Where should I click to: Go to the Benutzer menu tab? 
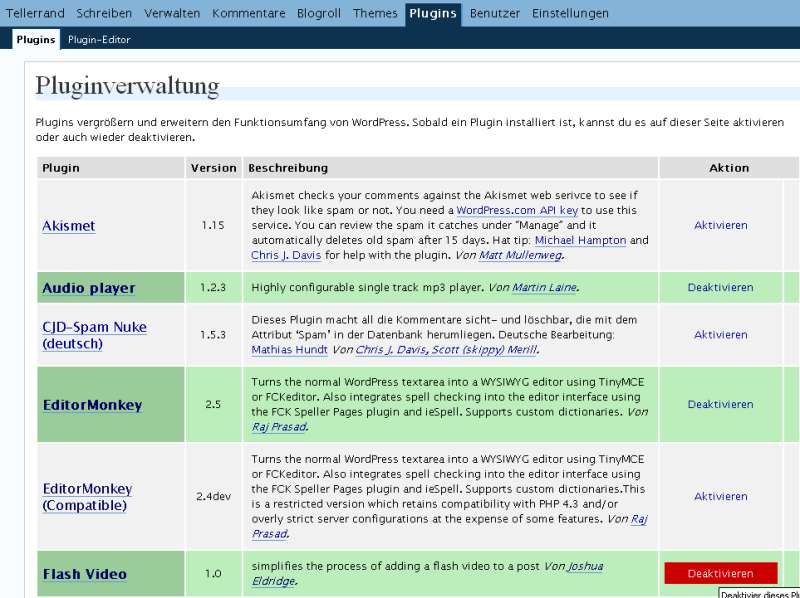tap(494, 13)
